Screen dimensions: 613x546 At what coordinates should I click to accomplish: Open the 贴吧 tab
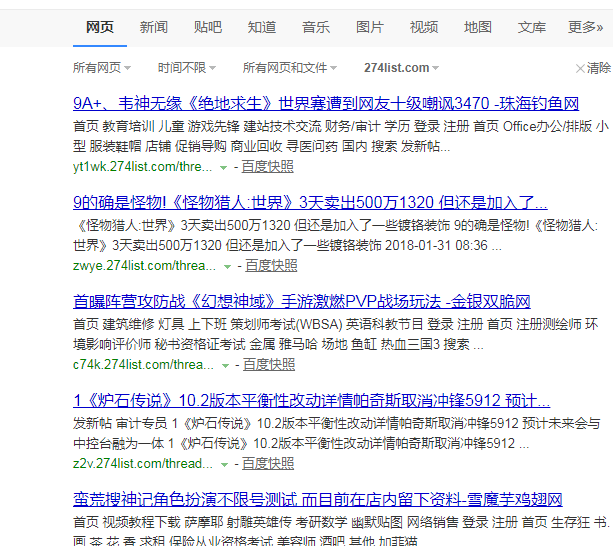(x=207, y=27)
